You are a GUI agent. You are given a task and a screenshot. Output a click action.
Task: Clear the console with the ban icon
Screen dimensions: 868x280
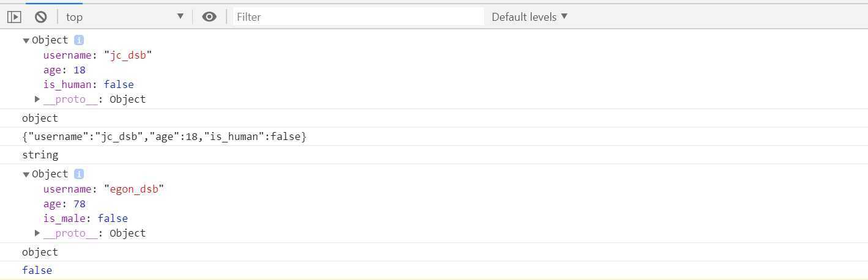point(41,17)
